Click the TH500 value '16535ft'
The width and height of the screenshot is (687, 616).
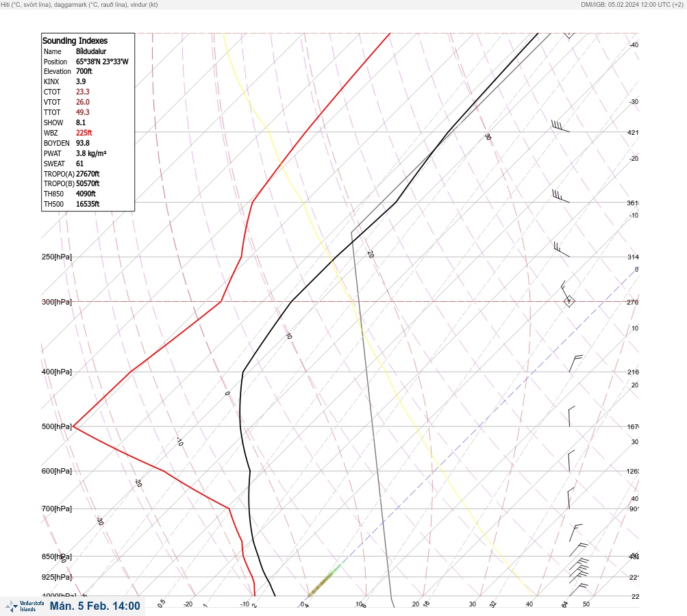point(88,204)
